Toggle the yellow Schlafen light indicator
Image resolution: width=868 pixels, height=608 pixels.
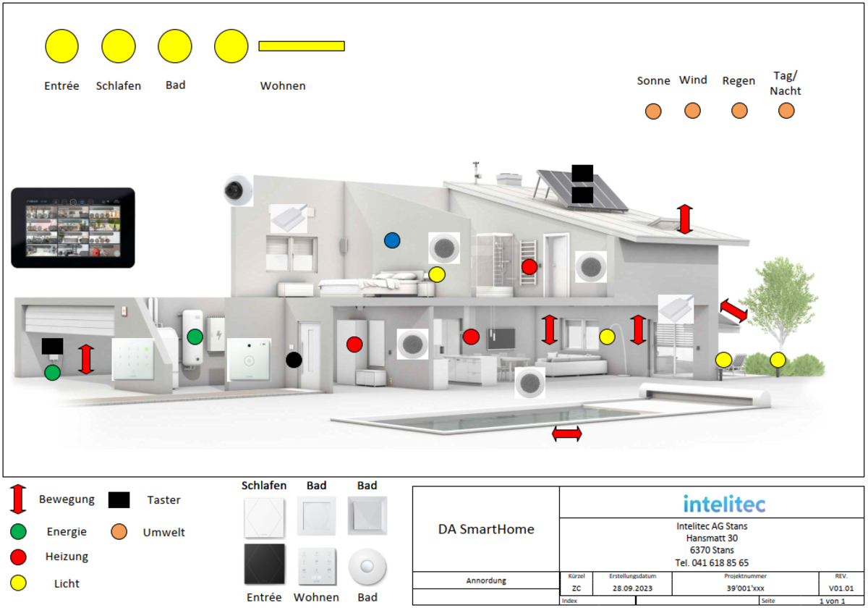119,46
